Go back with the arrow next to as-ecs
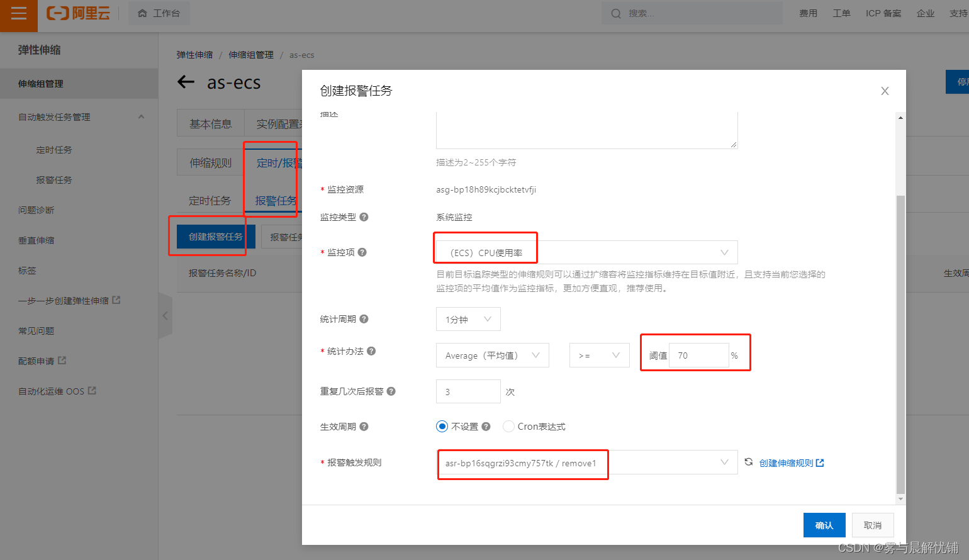Viewport: 969px width, 560px height. [186, 82]
